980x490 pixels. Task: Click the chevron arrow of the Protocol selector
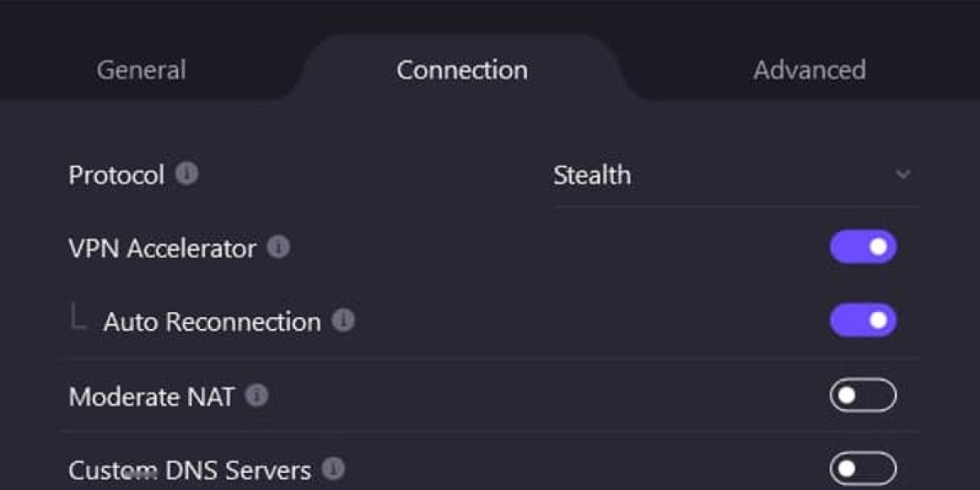902,175
